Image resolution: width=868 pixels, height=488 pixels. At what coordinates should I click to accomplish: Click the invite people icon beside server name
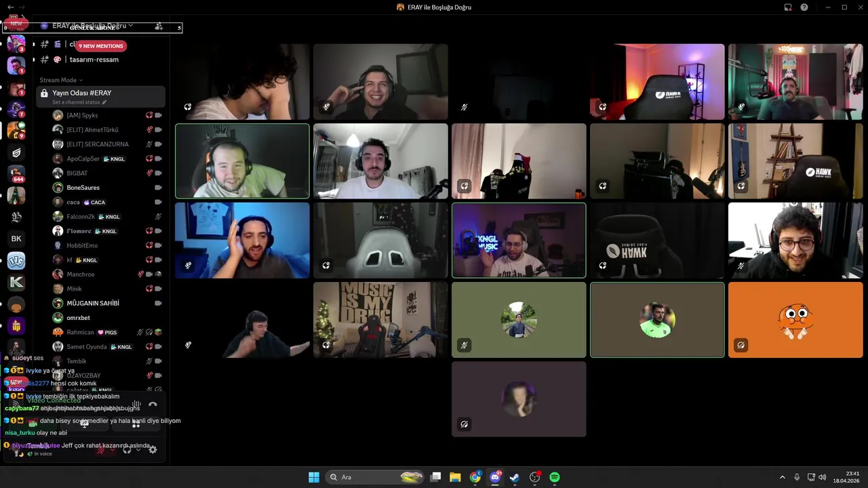(x=159, y=26)
